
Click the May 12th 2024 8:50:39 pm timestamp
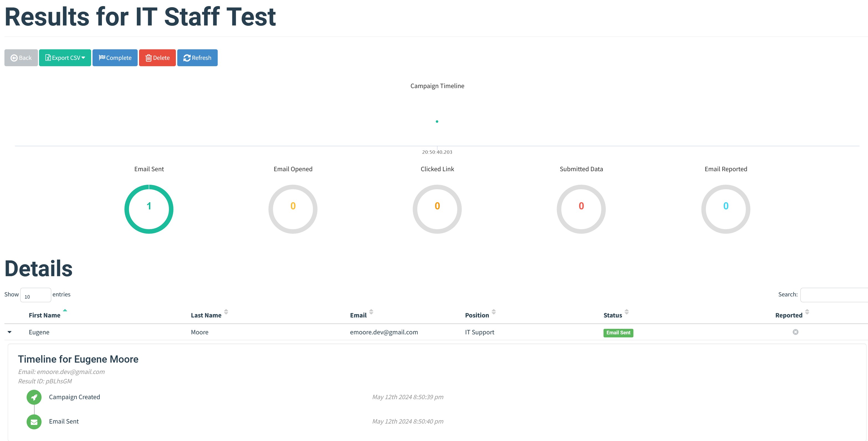pos(408,397)
